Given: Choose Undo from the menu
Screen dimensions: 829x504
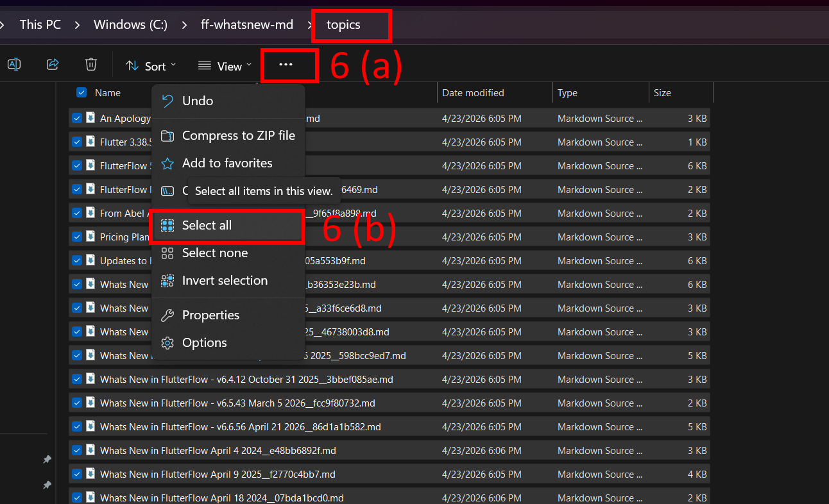Looking at the screenshot, I should (228, 101).
